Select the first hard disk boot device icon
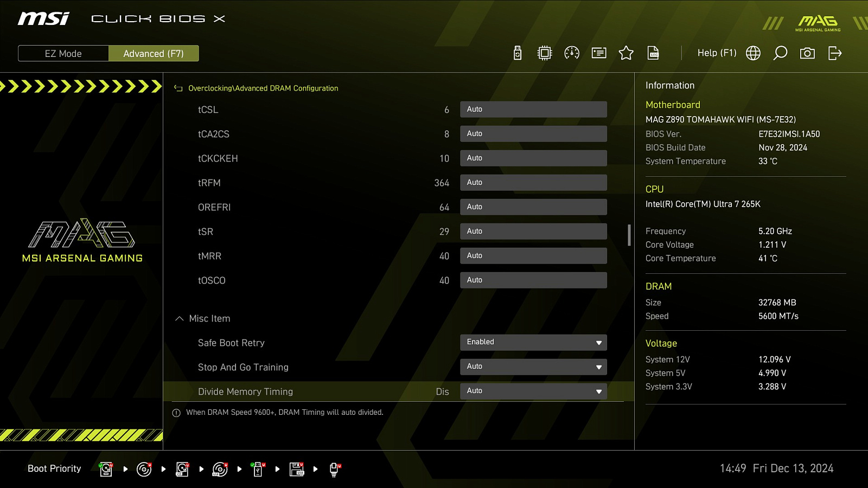Image resolution: width=868 pixels, height=488 pixels. pos(106,469)
